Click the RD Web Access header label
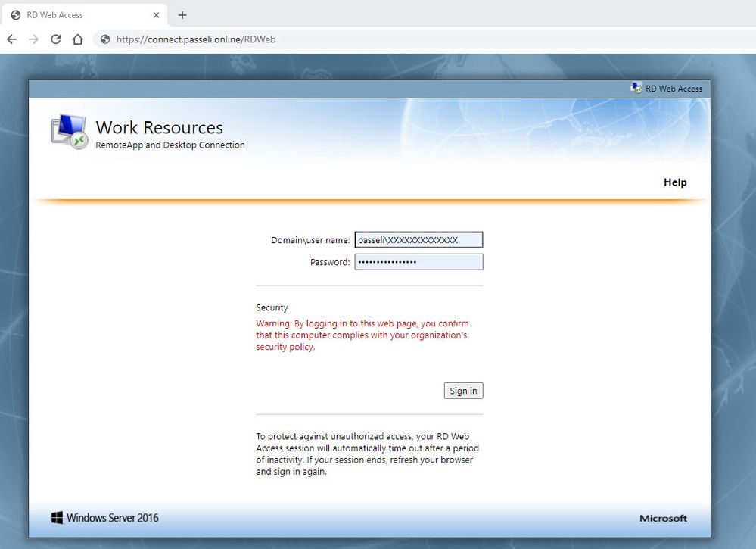Screen dimensions: 756x549 (x=674, y=89)
